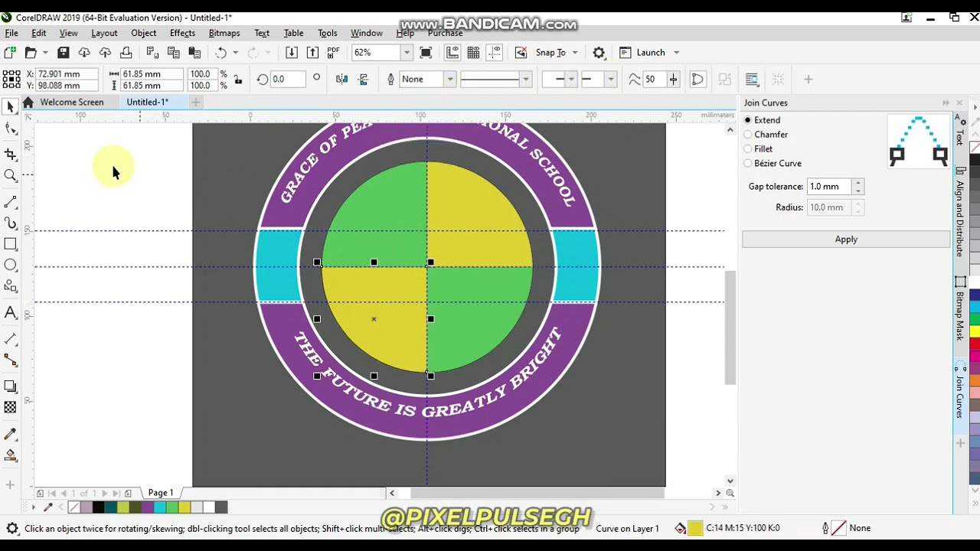The width and height of the screenshot is (980, 551).
Task: Select the Artistic Media tool
Action: coord(10,223)
